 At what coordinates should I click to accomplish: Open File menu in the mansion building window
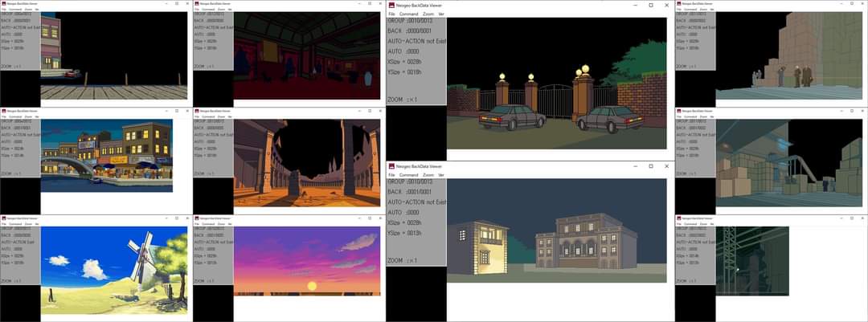tap(391, 175)
